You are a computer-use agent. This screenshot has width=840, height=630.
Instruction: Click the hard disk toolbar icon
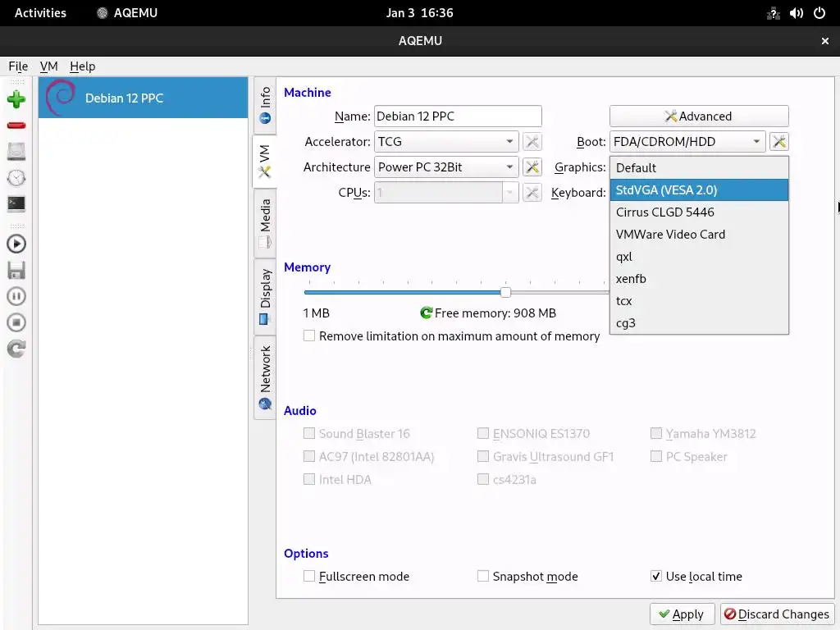click(x=16, y=152)
